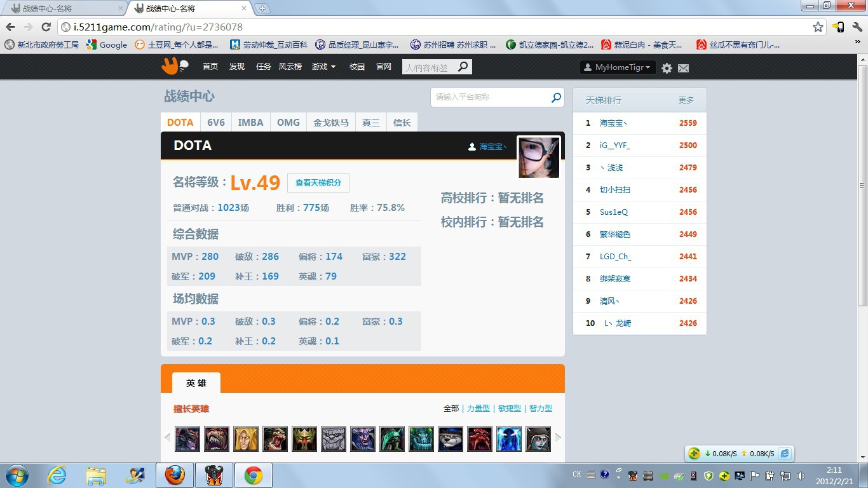Open player Sus1eQ in ranking
Image resolution: width=868 pixels, height=488 pixels.
(613, 212)
